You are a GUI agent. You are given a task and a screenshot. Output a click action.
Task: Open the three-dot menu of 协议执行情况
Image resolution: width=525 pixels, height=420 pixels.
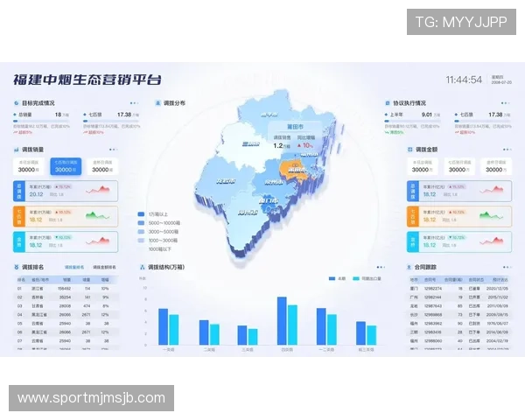click(505, 103)
